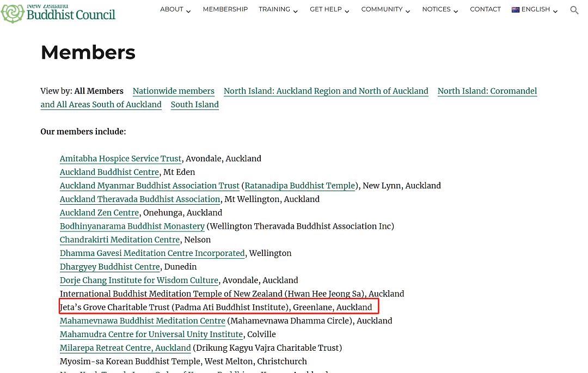Go to the Membership page
This screenshot has height=373, width=588.
[x=225, y=9]
